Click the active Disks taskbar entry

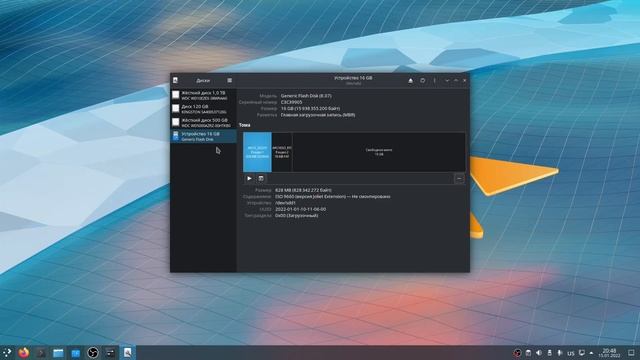127,353
